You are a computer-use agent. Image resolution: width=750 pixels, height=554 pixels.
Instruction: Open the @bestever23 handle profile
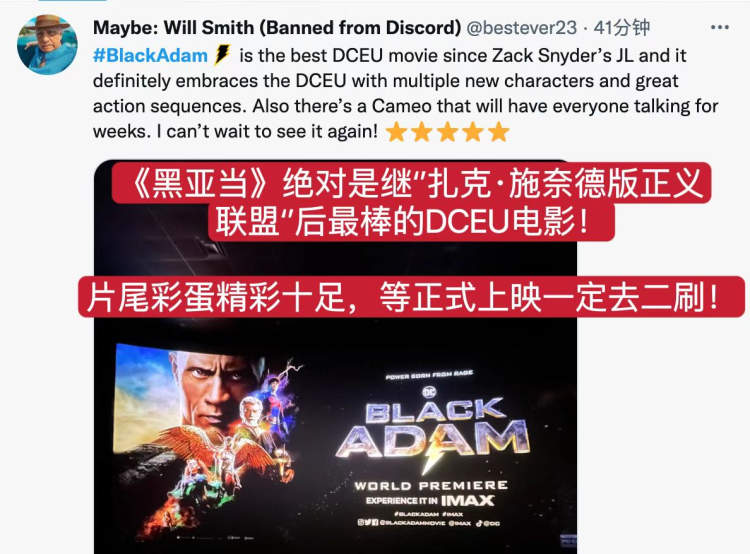[521, 28]
